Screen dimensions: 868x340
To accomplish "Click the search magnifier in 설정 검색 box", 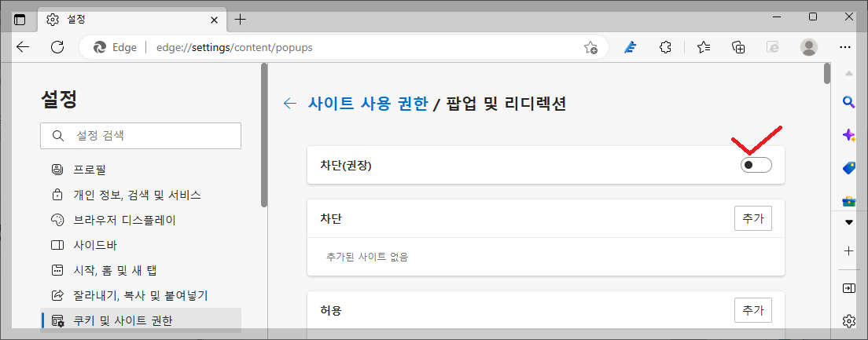I will (x=57, y=136).
